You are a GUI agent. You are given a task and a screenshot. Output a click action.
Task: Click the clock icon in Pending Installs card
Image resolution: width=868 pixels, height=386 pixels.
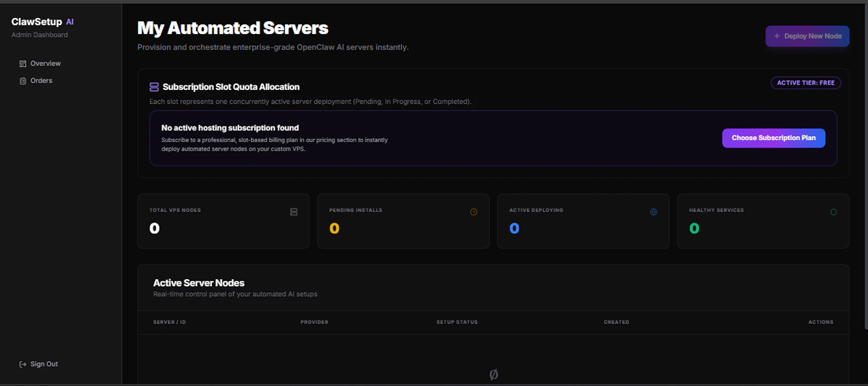point(474,212)
